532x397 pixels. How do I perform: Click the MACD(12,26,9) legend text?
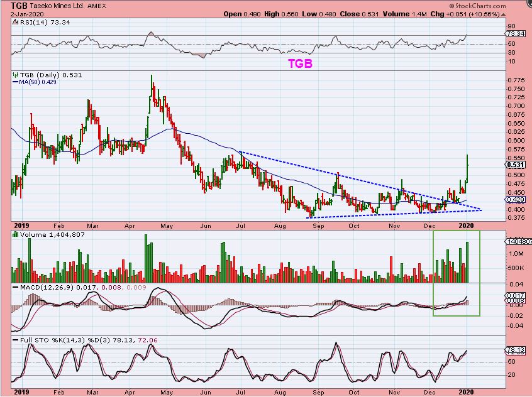click(46, 288)
